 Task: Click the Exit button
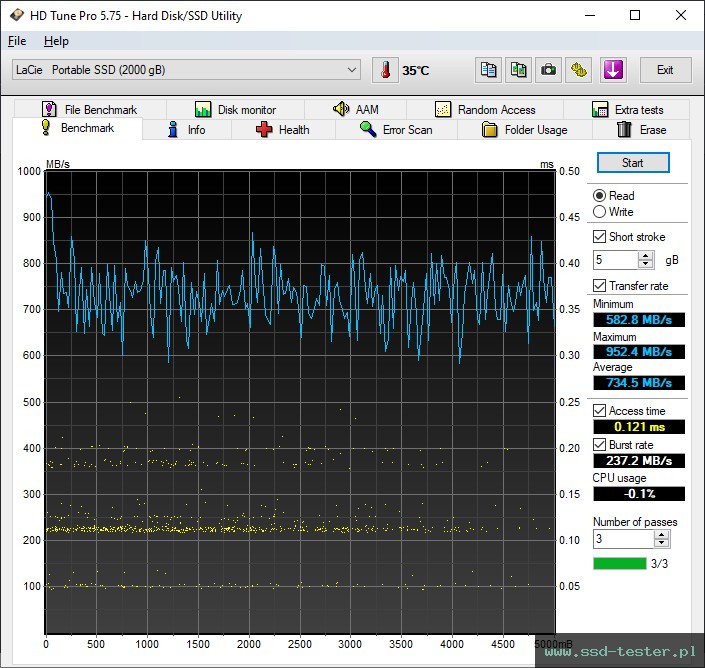(x=665, y=70)
